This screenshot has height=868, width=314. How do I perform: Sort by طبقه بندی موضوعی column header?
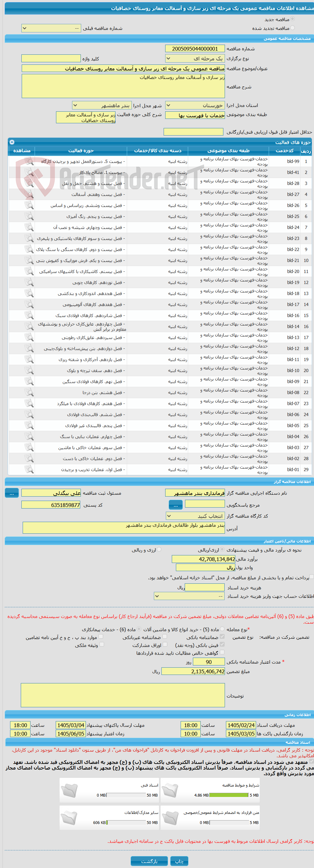click(228, 151)
